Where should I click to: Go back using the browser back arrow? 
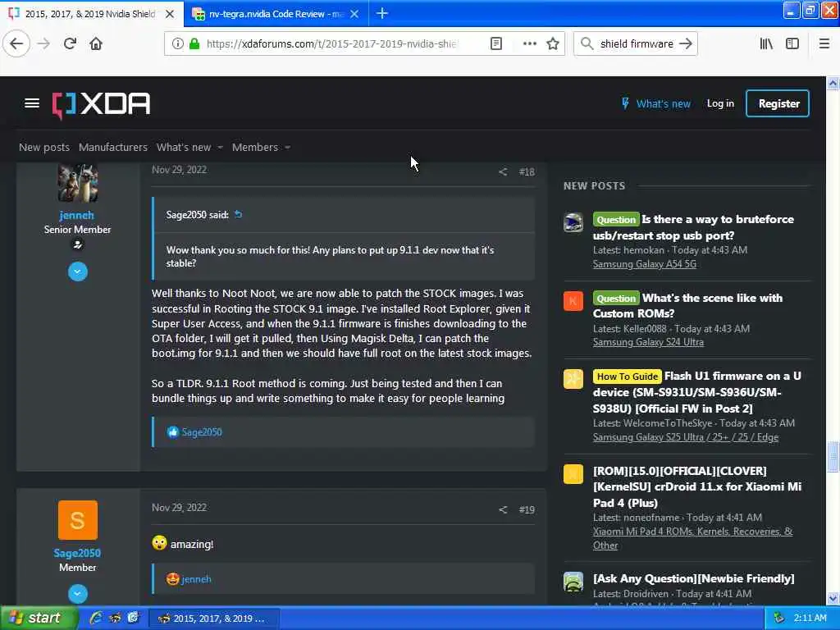tap(16, 44)
